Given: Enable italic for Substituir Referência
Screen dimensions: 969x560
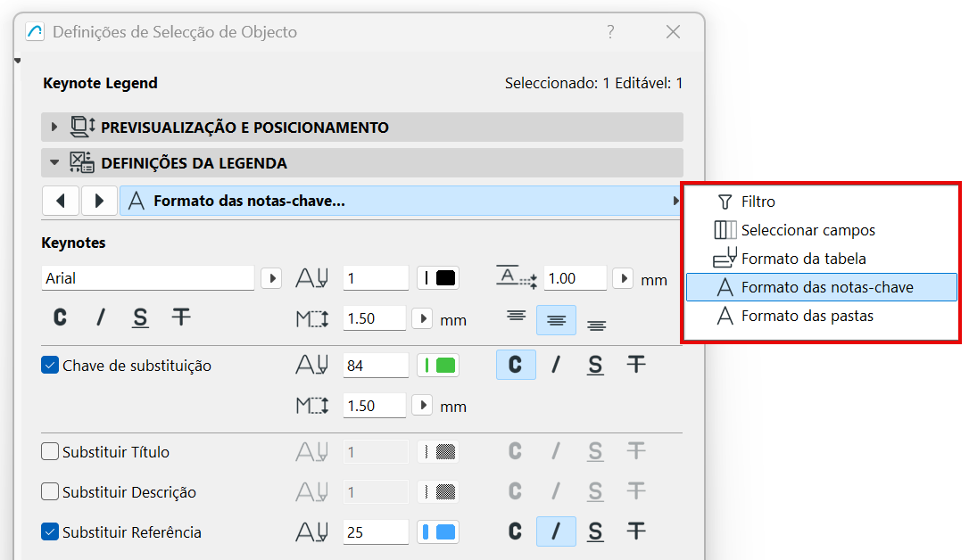Looking at the screenshot, I should (x=556, y=532).
